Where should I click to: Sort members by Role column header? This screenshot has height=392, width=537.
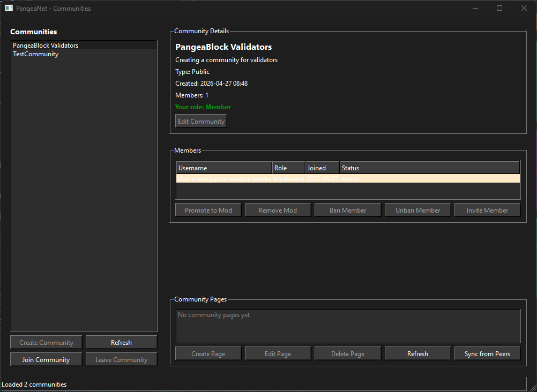coord(289,168)
